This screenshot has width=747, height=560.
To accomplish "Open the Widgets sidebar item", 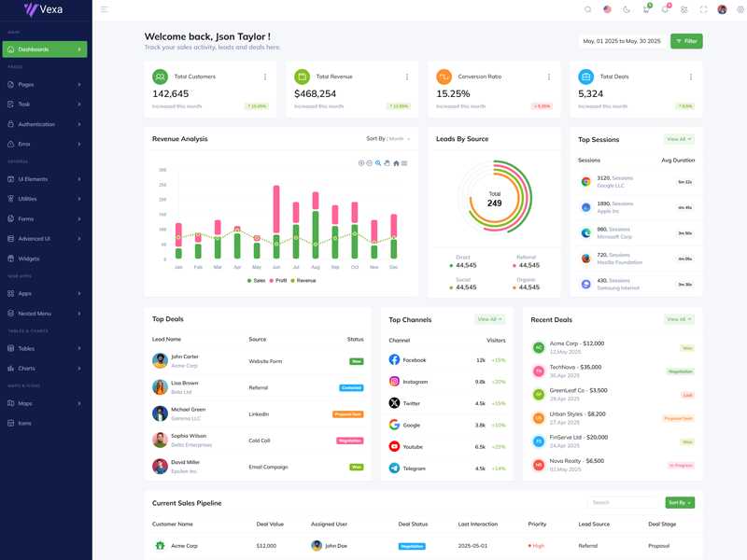I will [29, 259].
